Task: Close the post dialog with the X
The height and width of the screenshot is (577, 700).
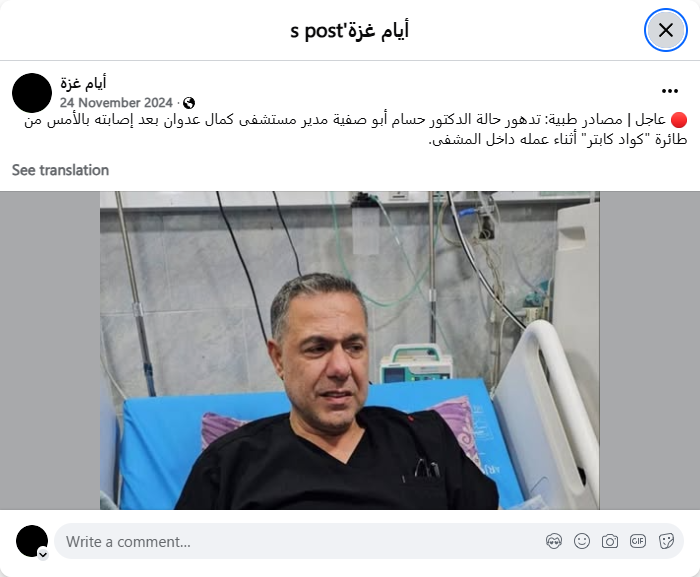Action: click(x=666, y=30)
